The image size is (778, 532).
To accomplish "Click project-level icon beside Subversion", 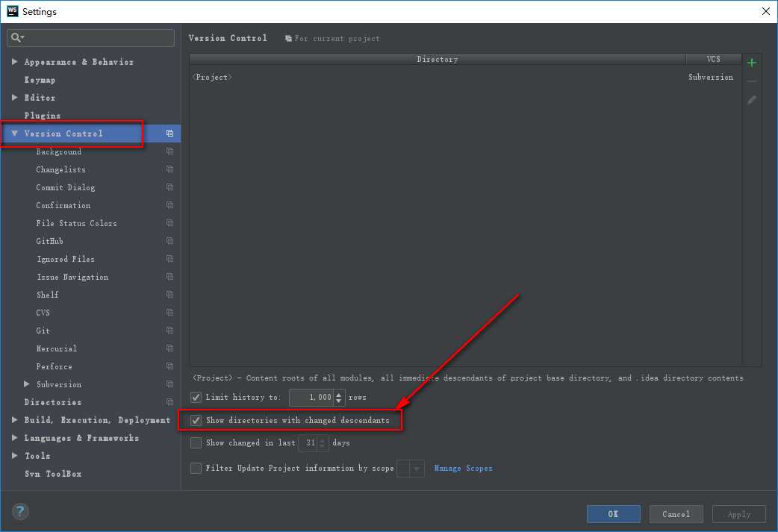I will click(169, 384).
